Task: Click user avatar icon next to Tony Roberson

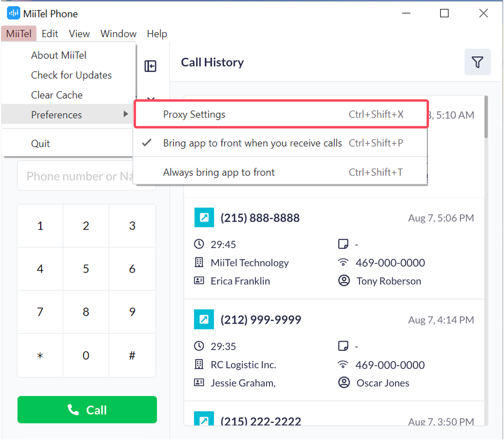Action: [344, 280]
